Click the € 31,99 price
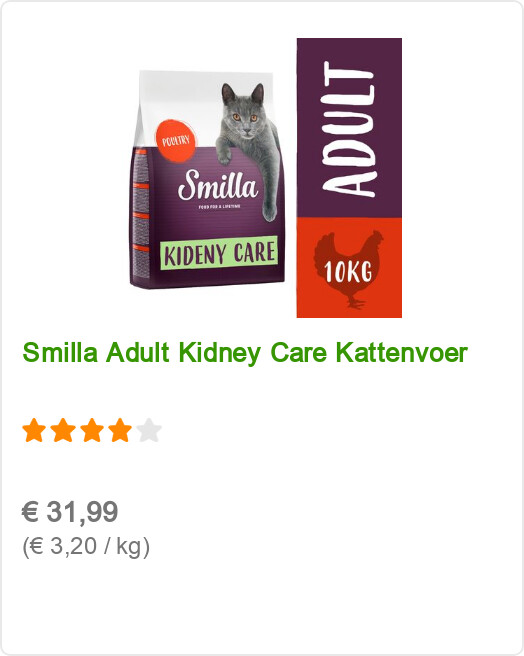The width and height of the screenshot is (524, 656). tap(70, 512)
